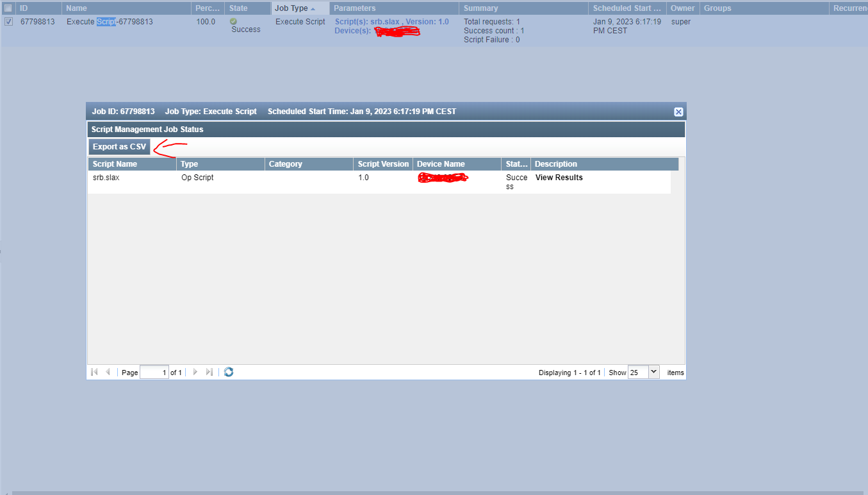Jump to the last page using pagination icon
This screenshot has height=495, width=868.
(209, 372)
